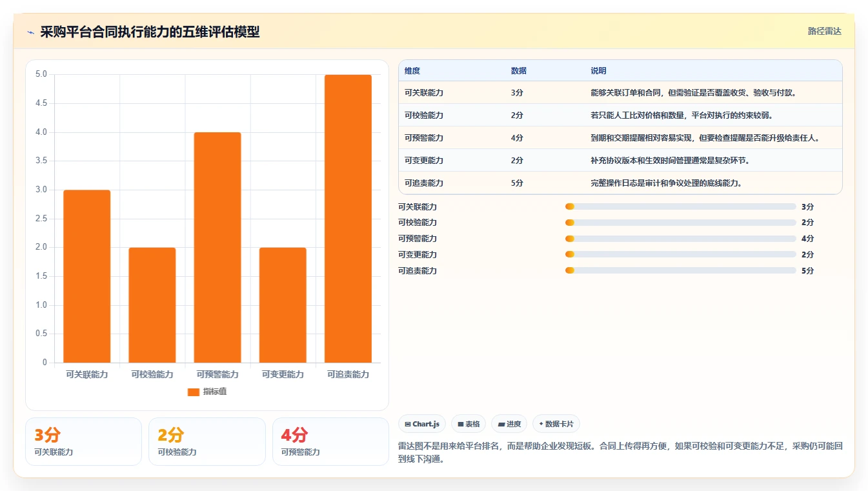This screenshot has height=491, width=868.
Task: Select 可预警能力 cell in the table
Action: click(424, 138)
